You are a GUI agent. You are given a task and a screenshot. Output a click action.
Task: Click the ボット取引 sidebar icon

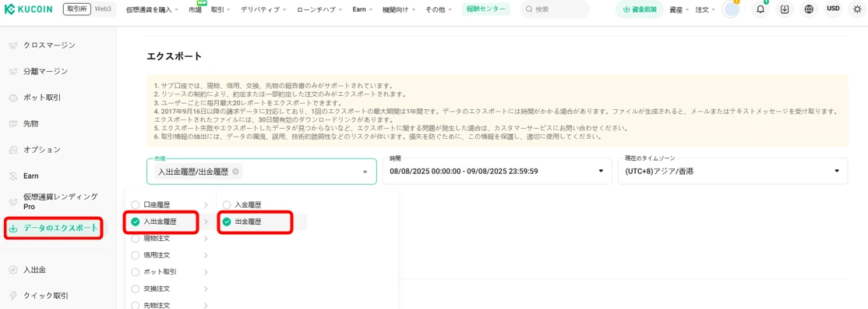13,98
